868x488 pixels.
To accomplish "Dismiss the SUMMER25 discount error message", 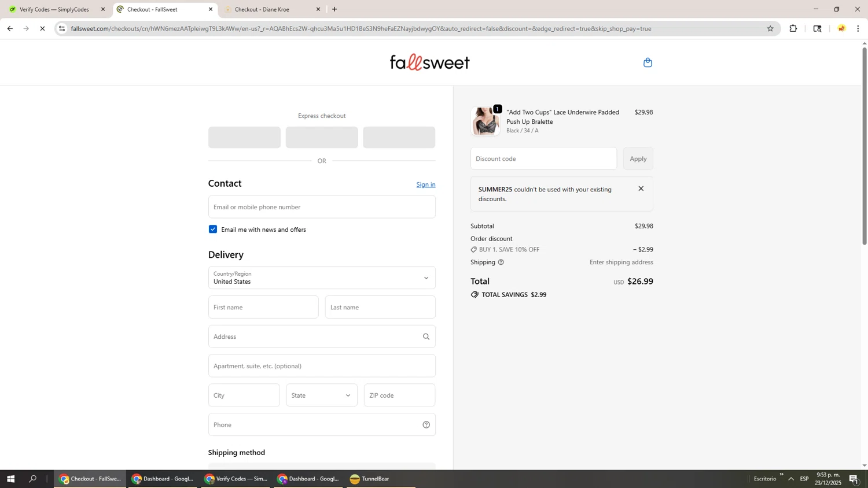I will tap(641, 188).
